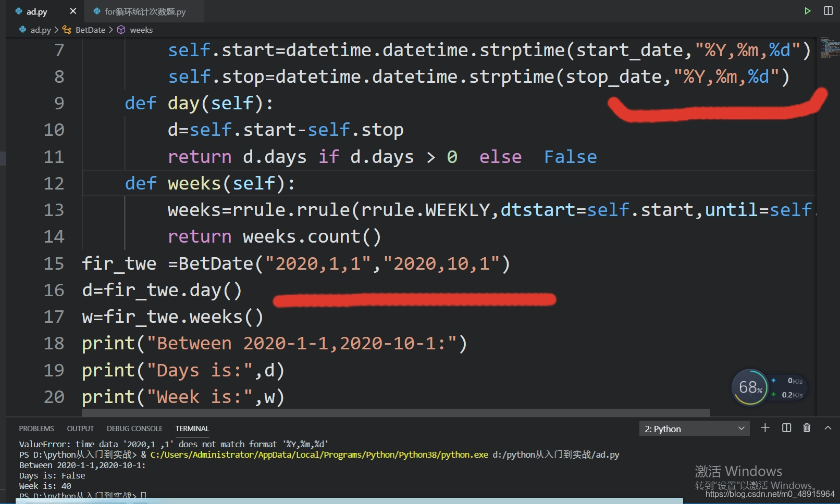Click the 68% memory usage widget
Image resolution: width=840 pixels, height=504 pixels.
(750, 387)
